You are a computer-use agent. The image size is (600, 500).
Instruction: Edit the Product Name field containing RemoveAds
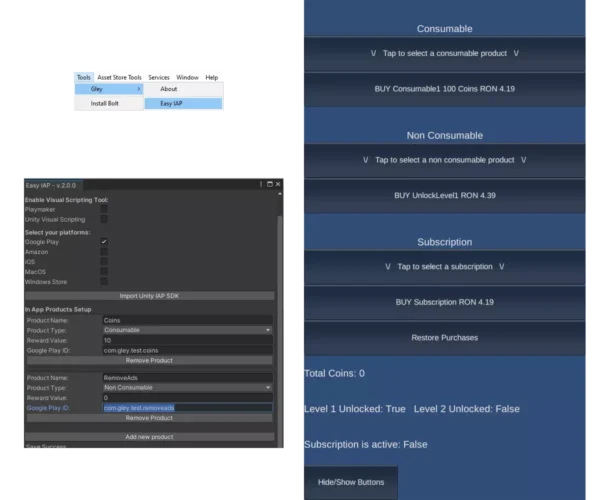pos(188,378)
